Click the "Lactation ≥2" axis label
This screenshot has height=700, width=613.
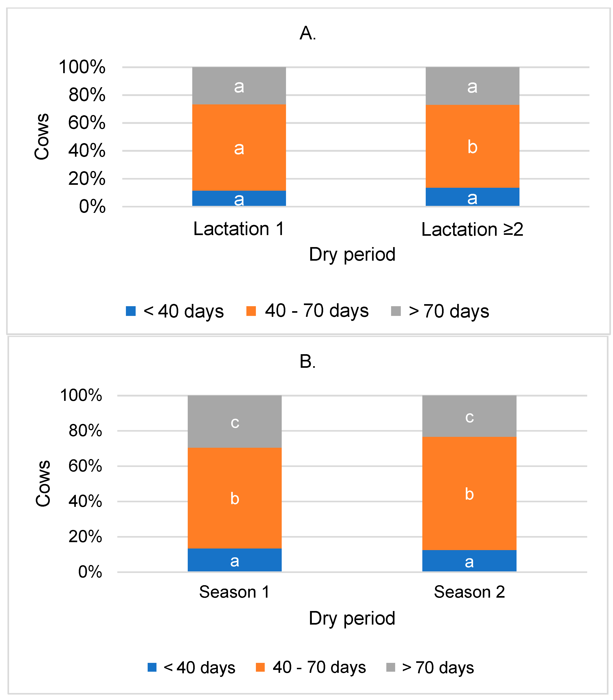(x=472, y=229)
